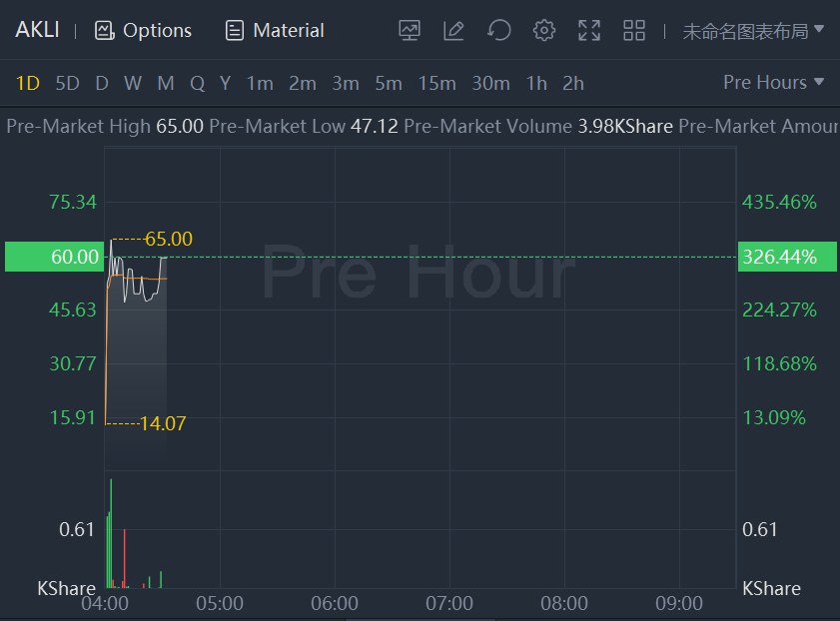The image size is (840, 621).
Task: Select the 1D timeframe tab
Action: (x=27, y=83)
